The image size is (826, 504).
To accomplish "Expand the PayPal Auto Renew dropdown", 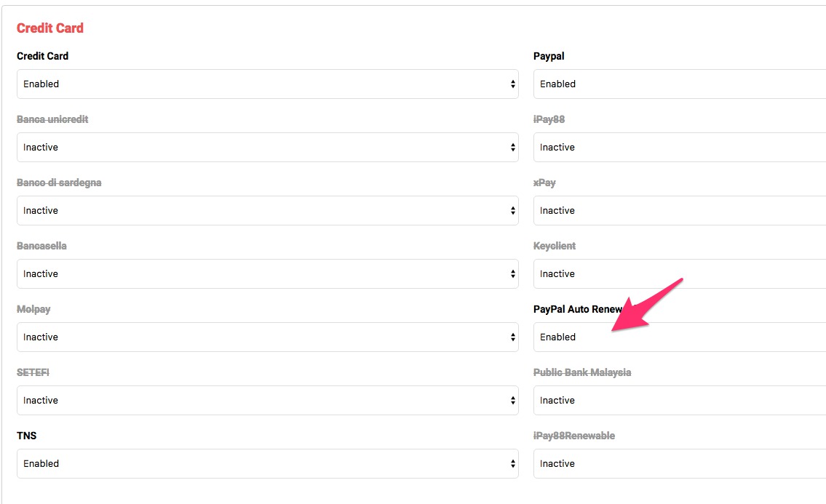I will 679,337.
